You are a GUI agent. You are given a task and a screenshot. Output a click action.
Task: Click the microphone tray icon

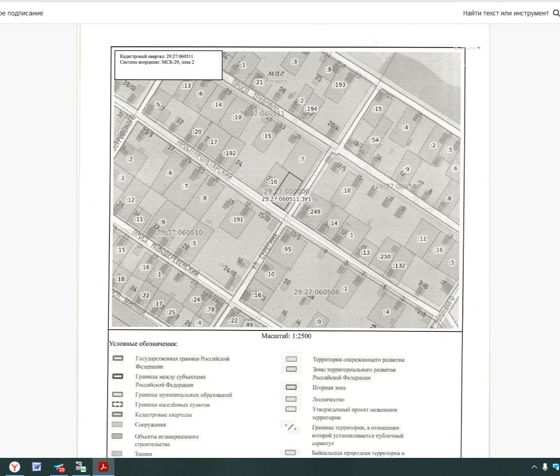[545, 467]
